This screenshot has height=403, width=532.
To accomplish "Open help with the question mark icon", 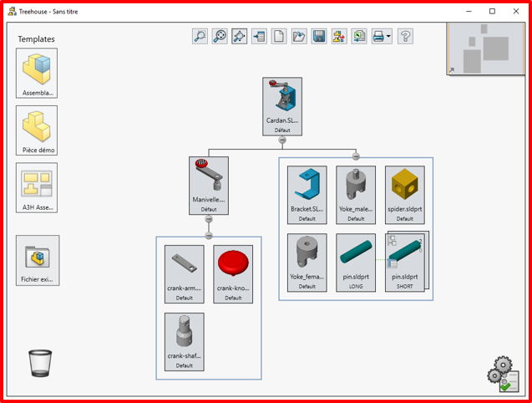I will tap(405, 36).
